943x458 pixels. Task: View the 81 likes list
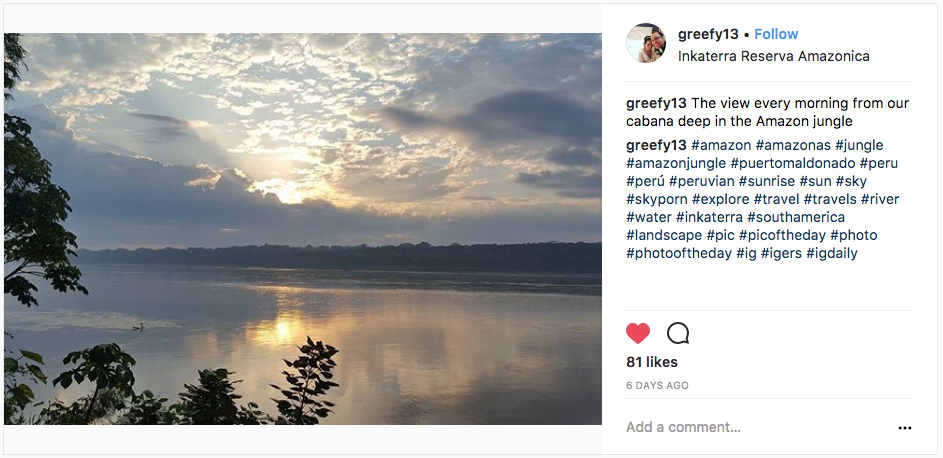pos(652,362)
